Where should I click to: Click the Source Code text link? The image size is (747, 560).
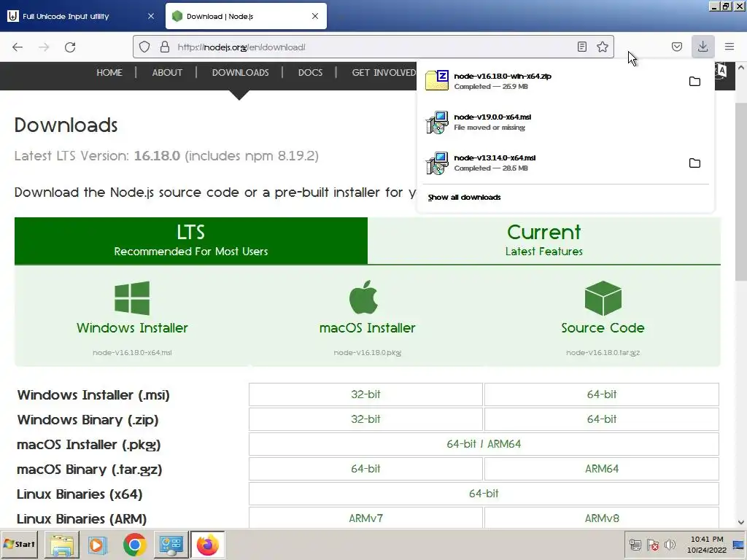[603, 328]
